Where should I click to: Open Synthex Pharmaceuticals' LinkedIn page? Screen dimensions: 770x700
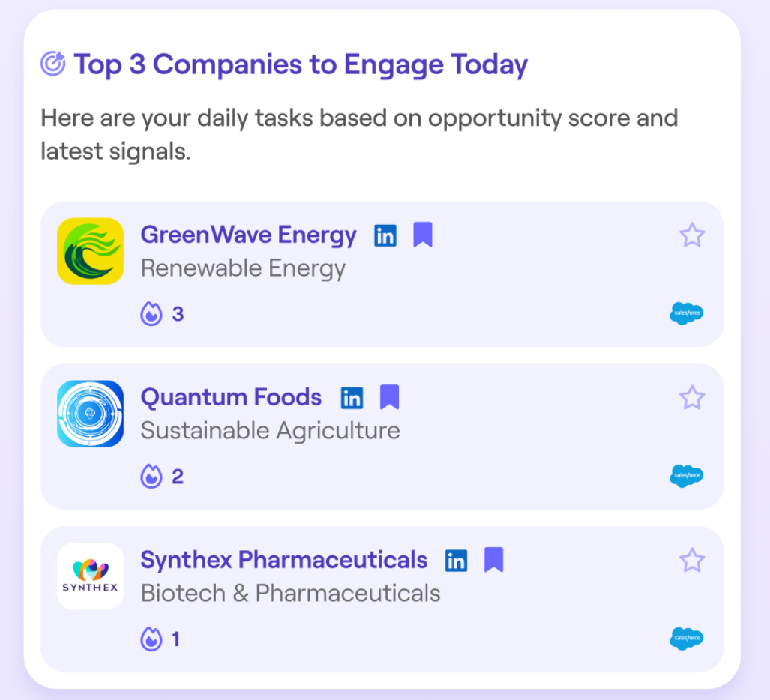point(456,561)
